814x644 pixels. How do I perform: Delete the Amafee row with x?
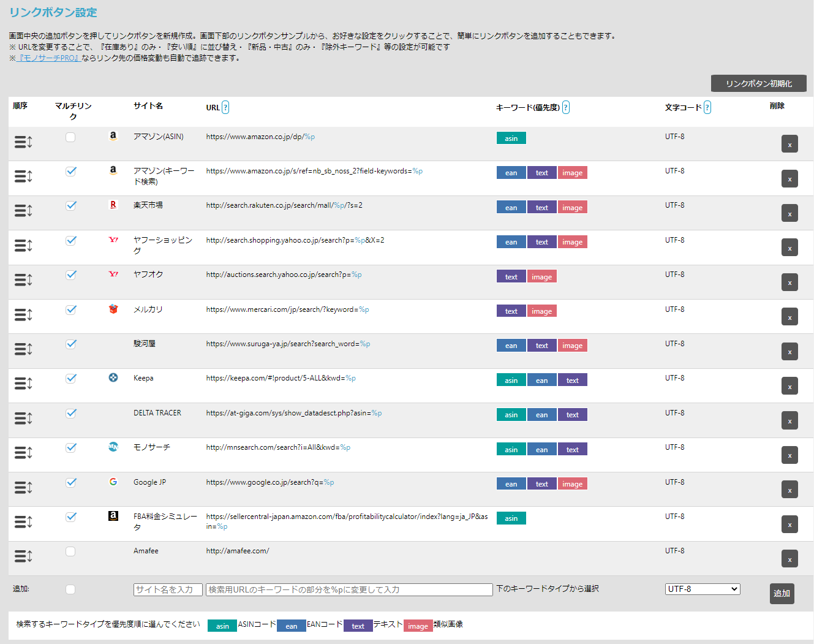click(x=790, y=559)
